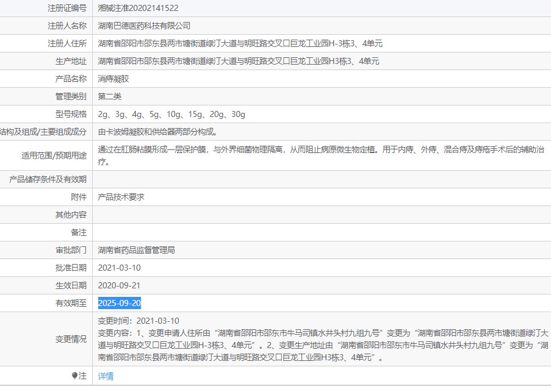551x392 pixels.
Task: Click product name 消痔凝胶
Action: click(x=113, y=79)
